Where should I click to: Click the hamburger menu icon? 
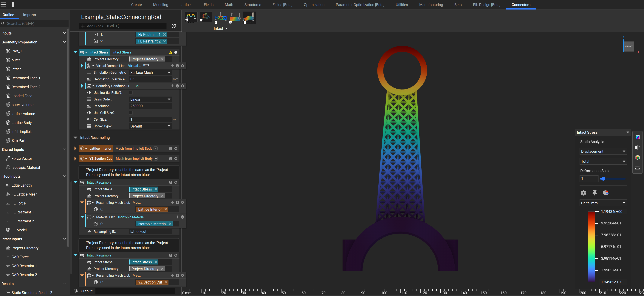3,4
